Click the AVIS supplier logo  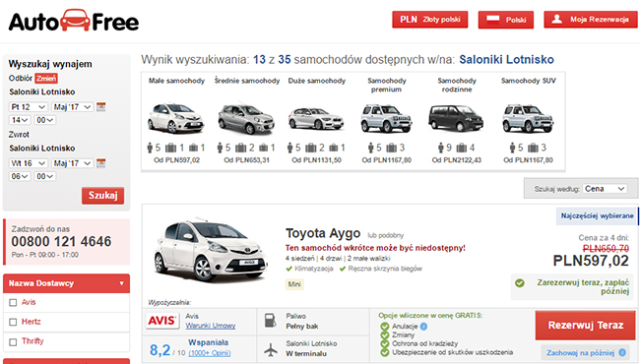click(162, 321)
